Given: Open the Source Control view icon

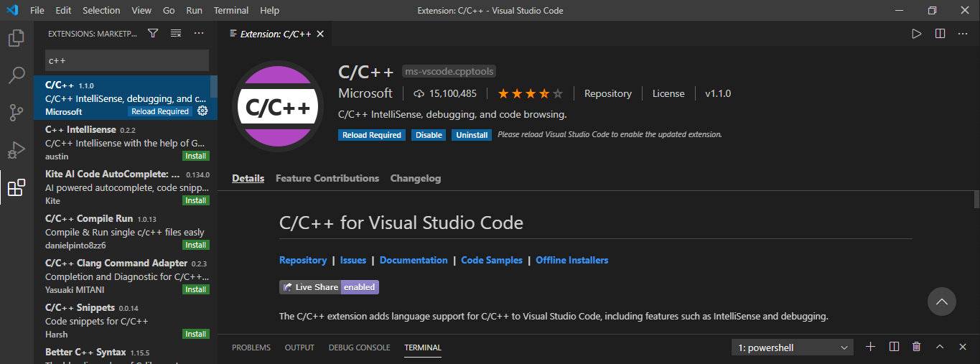Looking at the screenshot, I should [16, 113].
